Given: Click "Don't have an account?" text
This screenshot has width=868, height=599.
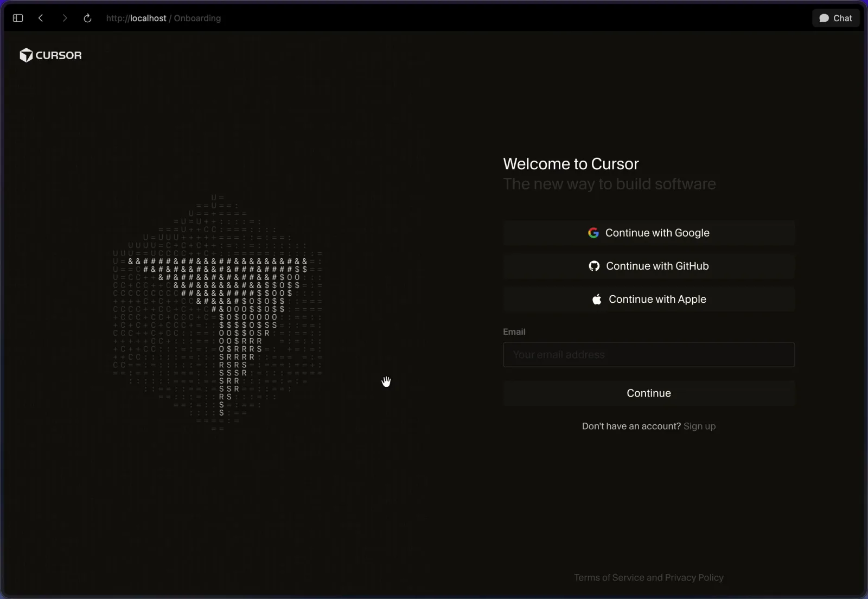Looking at the screenshot, I should (631, 426).
